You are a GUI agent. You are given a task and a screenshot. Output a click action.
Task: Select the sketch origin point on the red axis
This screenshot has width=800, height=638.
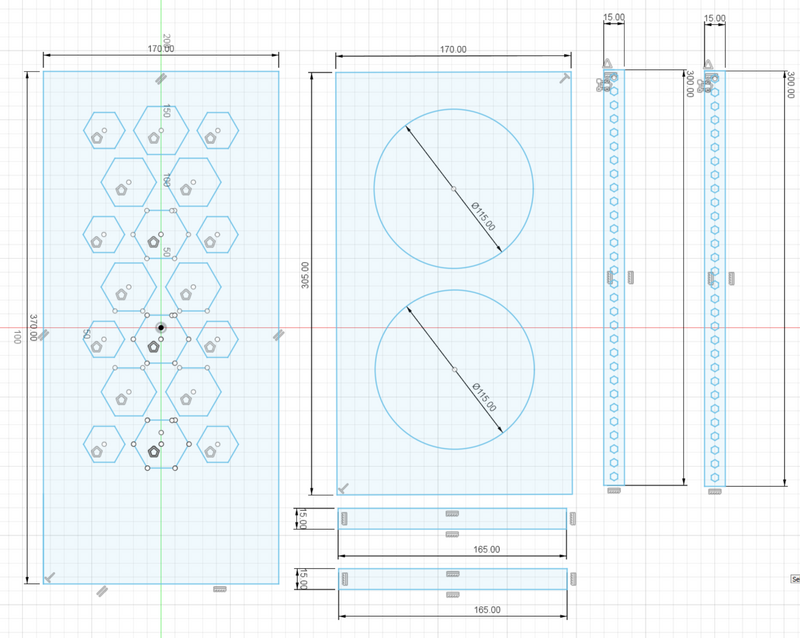coord(161,328)
